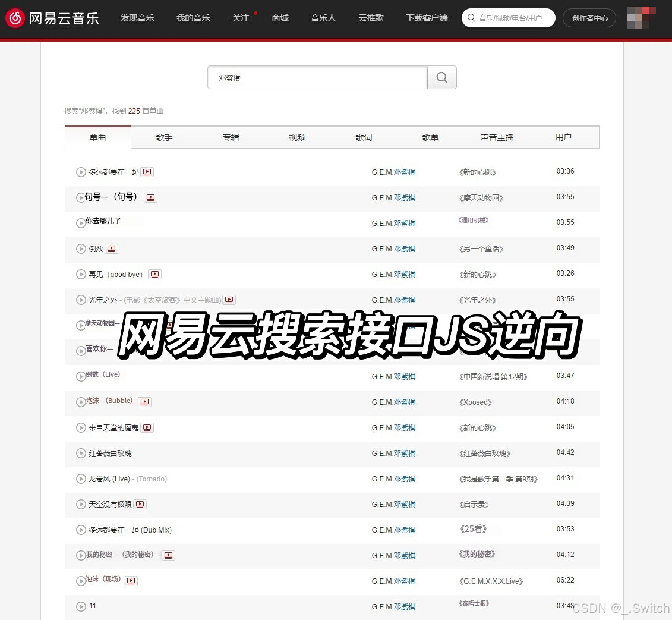This screenshot has height=620, width=672.
Task: Open album 《G.E.M.X.X.X.Live》
Action: 491,581
